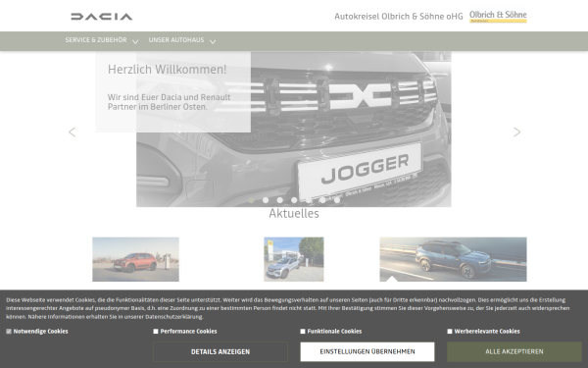The image size is (588, 368).
Task: Click the Herzlich Willkommen! heading
Action: click(168, 70)
